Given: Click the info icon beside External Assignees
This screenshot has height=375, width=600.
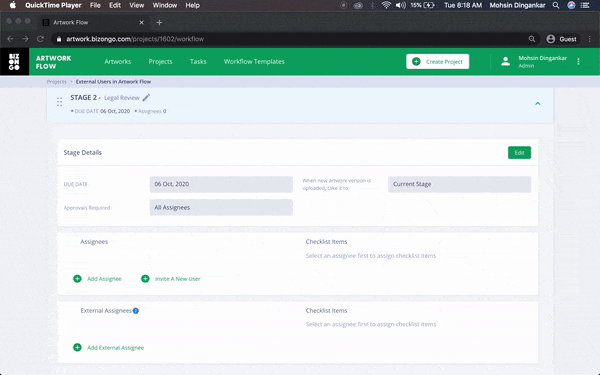Looking at the screenshot, I should click(x=135, y=311).
